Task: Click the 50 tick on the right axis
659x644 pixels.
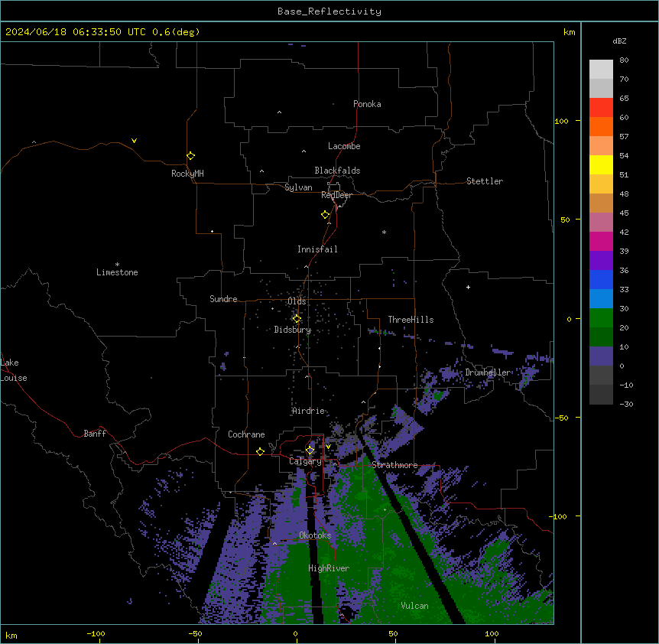Action: coord(565,220)
